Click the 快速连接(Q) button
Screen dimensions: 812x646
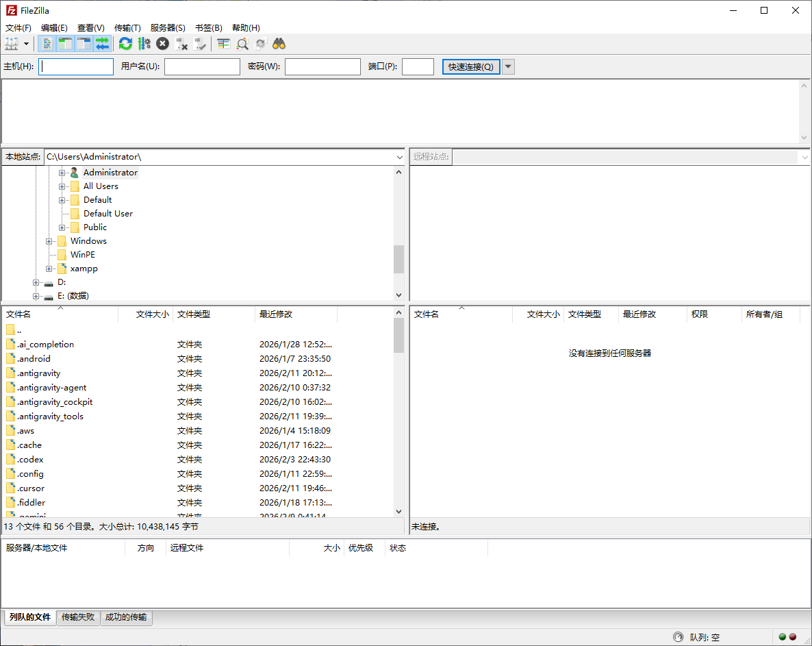(470, 66)
